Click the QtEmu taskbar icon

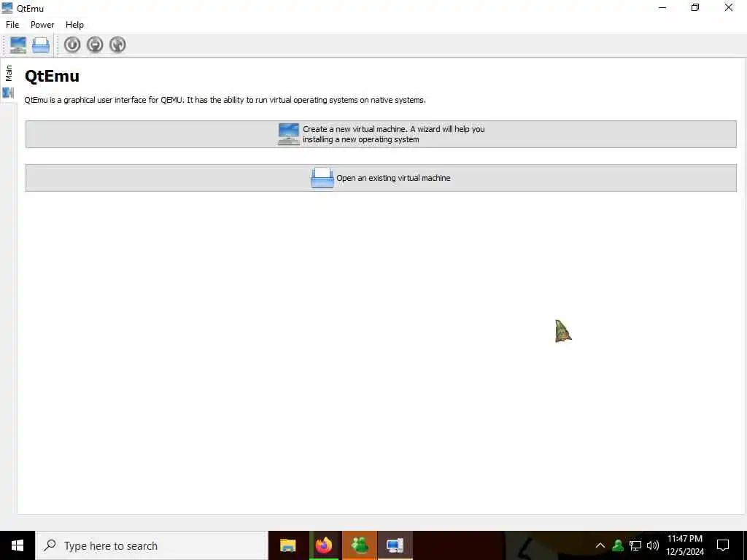pyautogui.click(x=395, y=545)
